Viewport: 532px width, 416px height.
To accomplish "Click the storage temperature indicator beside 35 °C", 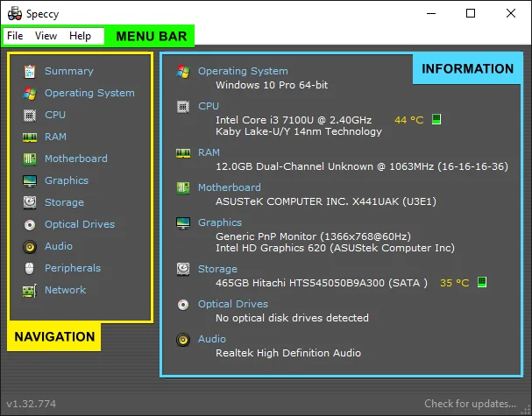I will pyautogui.click(x=481, y=282).
